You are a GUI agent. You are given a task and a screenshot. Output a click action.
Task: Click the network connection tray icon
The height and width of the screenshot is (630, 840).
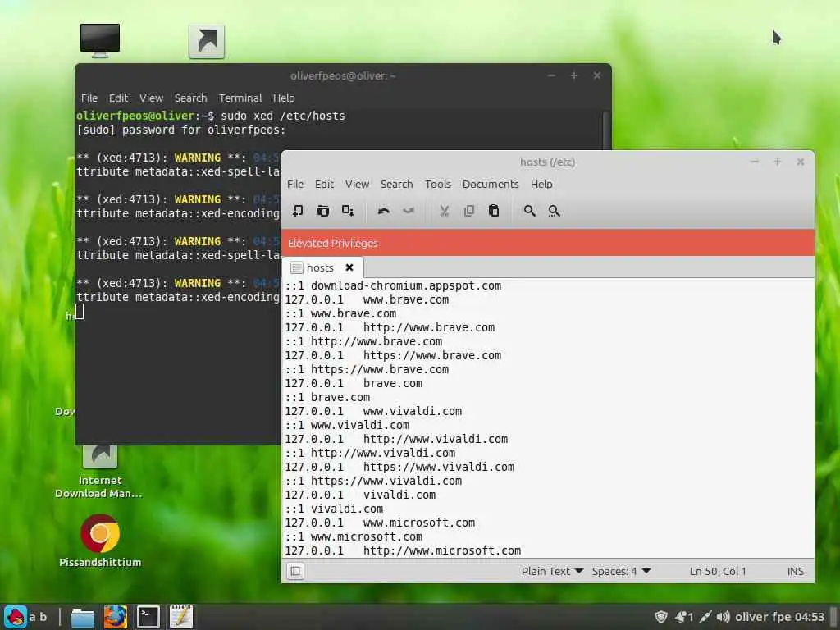coord(705,617)
